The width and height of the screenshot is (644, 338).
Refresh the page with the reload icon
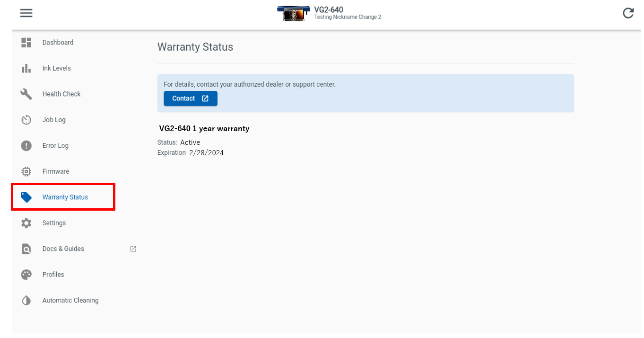tap(628, 13)
